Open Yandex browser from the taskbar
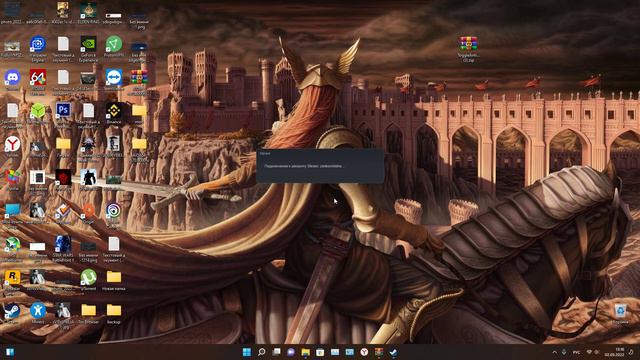This screenshot has width=640, height=360. pos(364,352)
